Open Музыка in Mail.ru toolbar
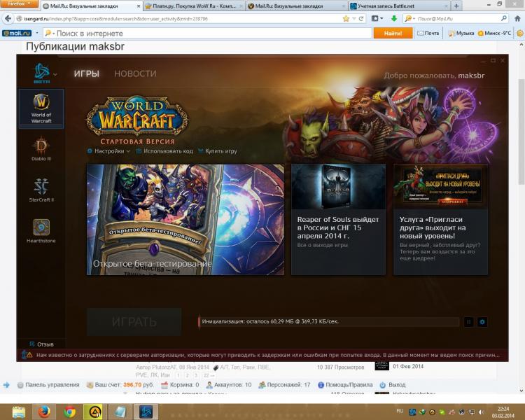The image size is (525, 420). (x=461, y=33)
